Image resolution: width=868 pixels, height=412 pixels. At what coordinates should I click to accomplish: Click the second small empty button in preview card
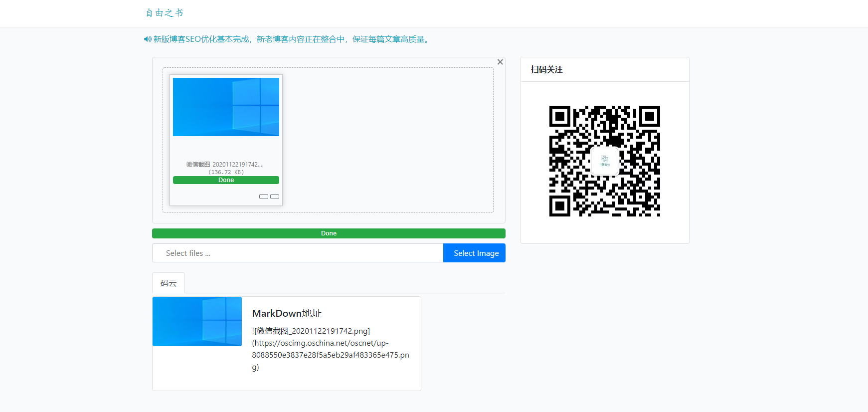[275, 197]
